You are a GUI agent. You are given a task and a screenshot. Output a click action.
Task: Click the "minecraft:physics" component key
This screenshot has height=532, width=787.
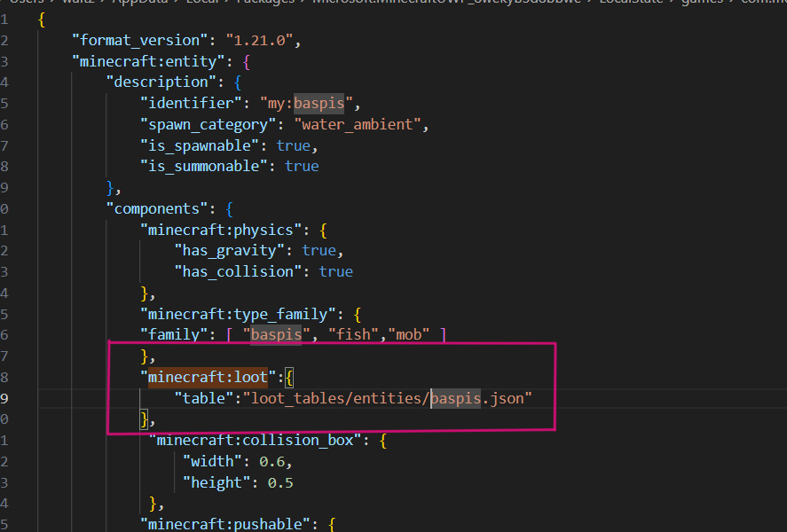225,231
